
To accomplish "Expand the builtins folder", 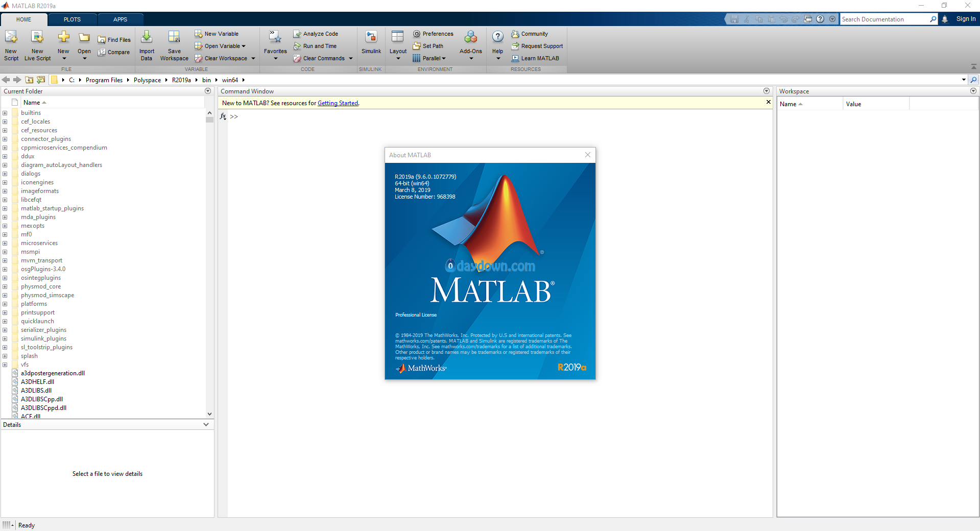I will pyautogui.click(x=5, y=113).
